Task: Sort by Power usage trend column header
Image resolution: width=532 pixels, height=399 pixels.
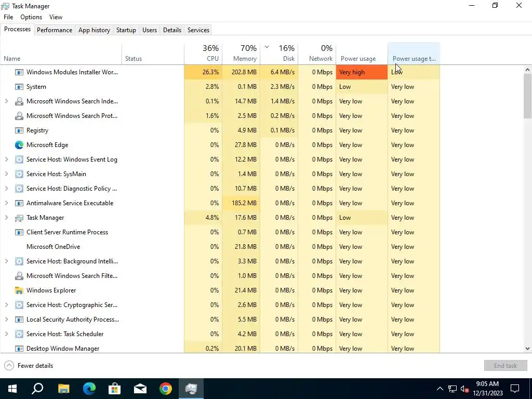Action: click(x=414, y=54)
